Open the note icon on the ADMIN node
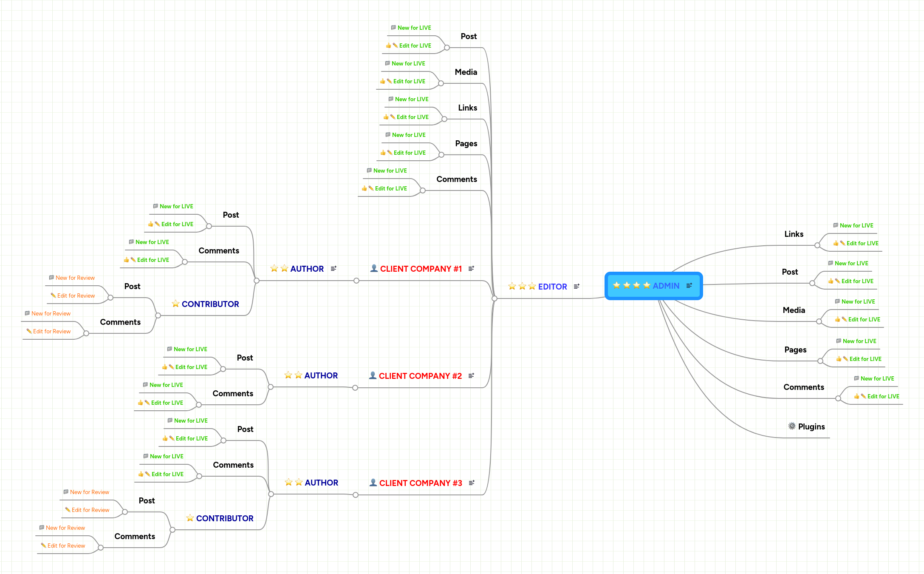The width and height of the screenshot is (924, 574). click(689, 285)
